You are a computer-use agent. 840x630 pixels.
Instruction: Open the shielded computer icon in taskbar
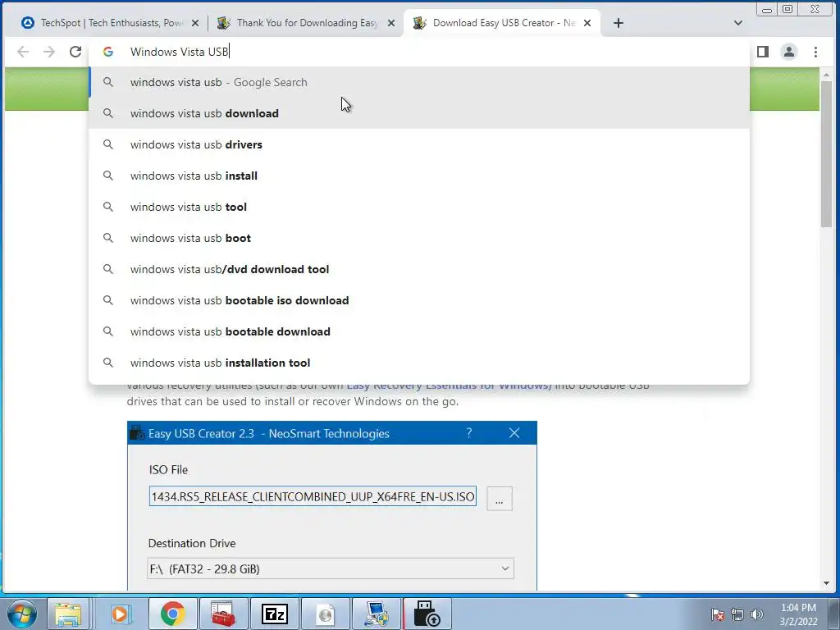(377, 614)
